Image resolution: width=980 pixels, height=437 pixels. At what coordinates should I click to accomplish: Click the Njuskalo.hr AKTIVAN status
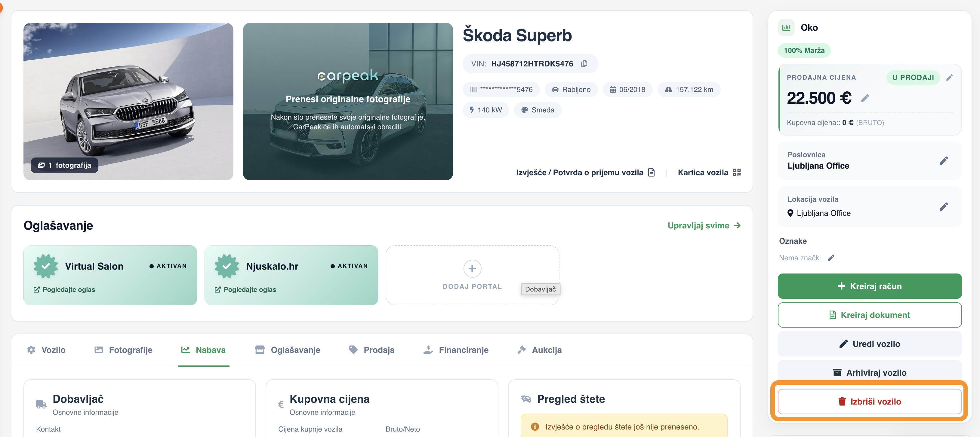point(349,266)
